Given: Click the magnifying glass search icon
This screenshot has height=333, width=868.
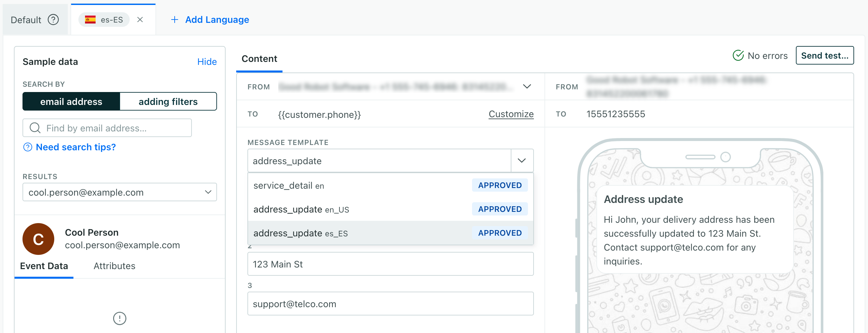Looking at the screenshot, I should (35, 128).
